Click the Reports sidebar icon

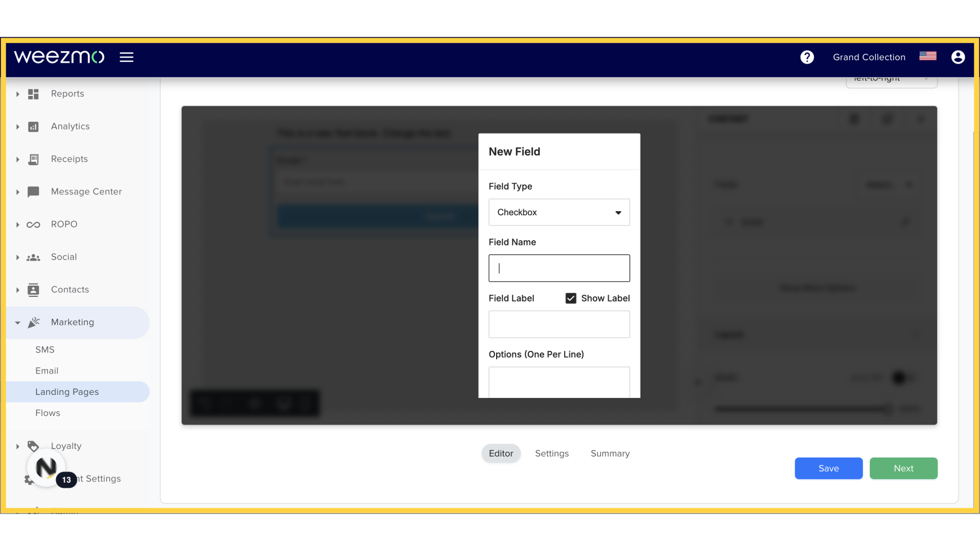pyautogui.click(x=33, y=93)
